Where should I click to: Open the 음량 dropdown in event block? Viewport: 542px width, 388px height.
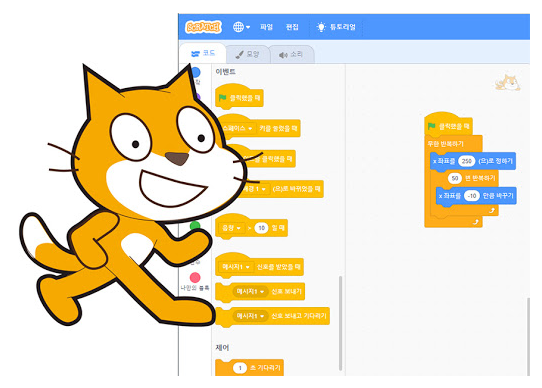[231, 228]
